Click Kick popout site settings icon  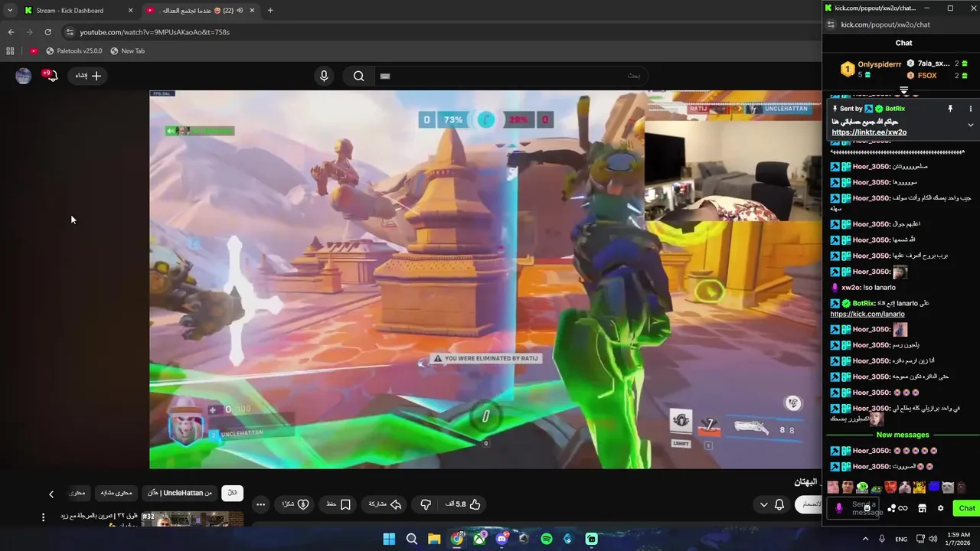click(x=831, y=24)
